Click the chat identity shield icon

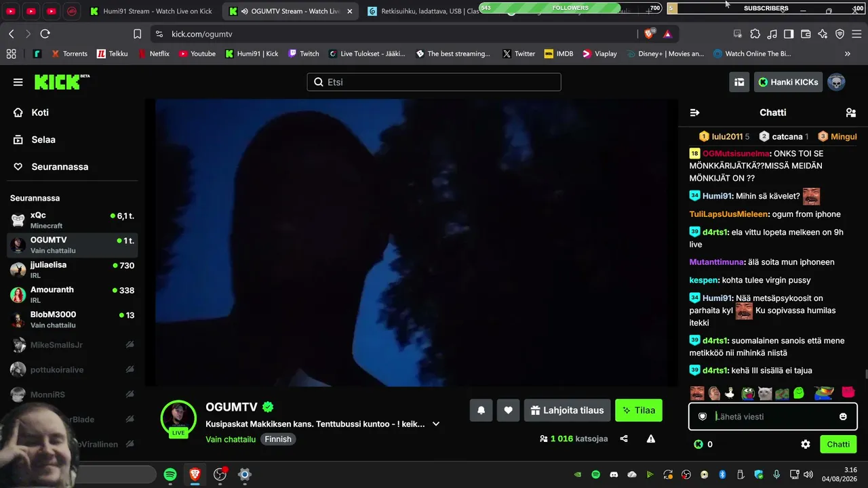point(703,416)
